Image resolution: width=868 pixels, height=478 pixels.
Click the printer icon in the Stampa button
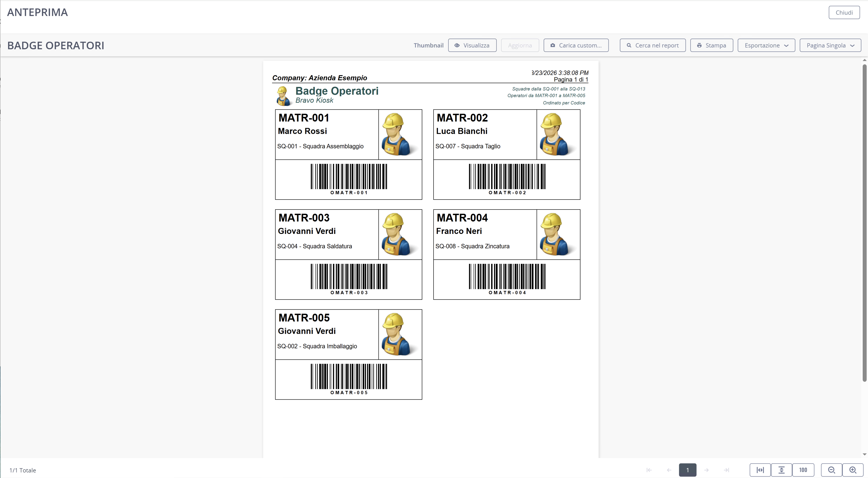coord(699,45)
